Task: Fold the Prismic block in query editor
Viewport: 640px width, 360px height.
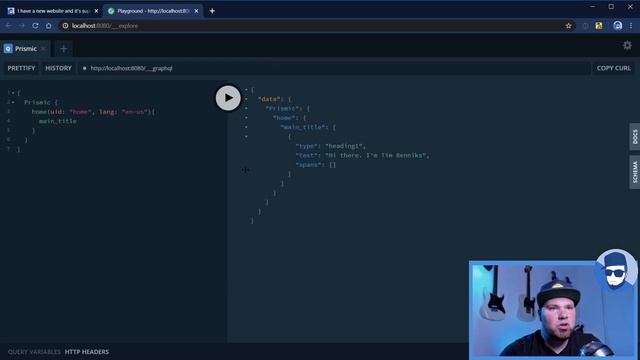Action: (x=13, y=102)
